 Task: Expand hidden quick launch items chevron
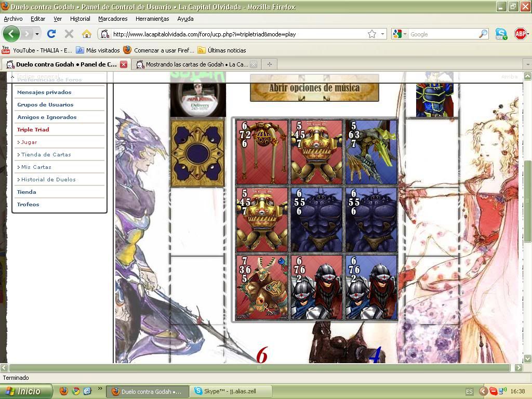coord(100,388)
